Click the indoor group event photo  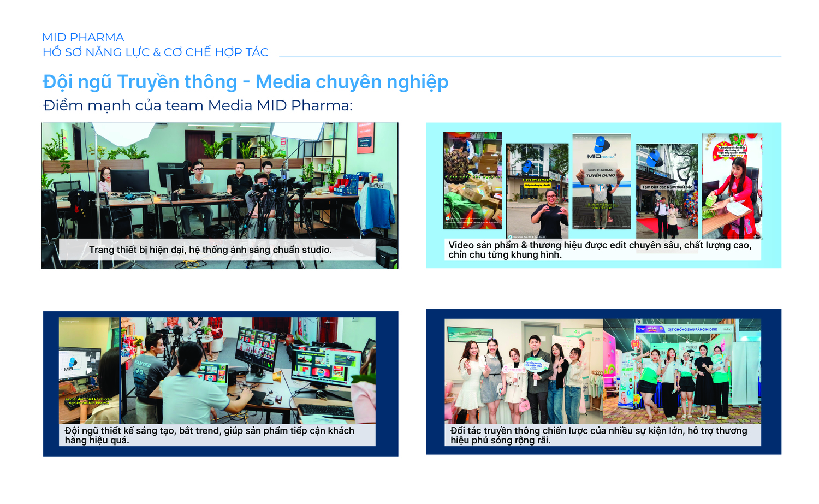[524, 371]
